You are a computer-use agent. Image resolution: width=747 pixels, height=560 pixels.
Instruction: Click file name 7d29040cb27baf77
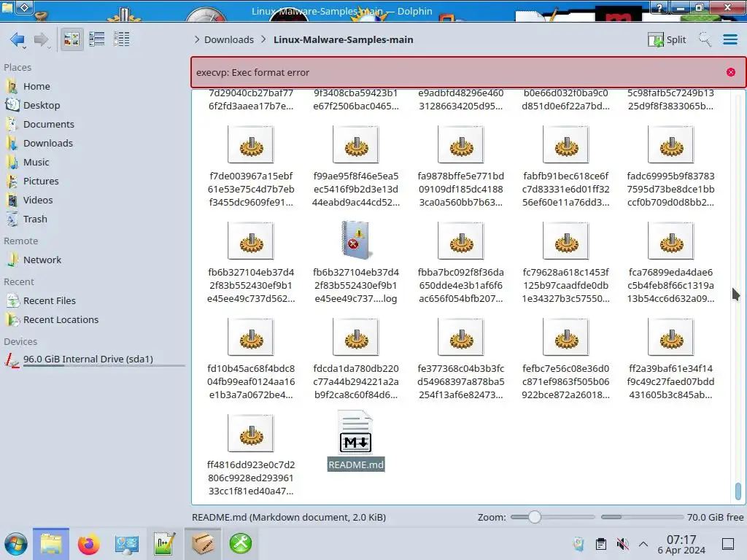coord(251,99)
